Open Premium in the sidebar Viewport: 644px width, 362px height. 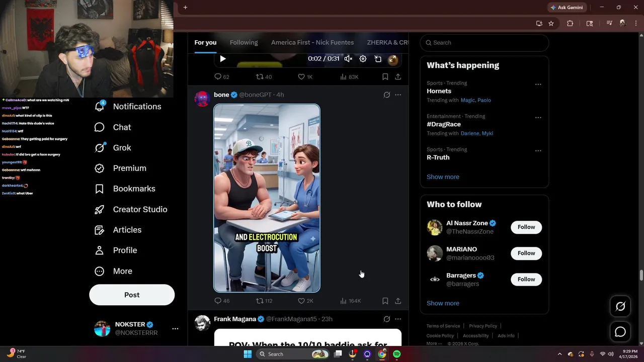click(120, 168)
